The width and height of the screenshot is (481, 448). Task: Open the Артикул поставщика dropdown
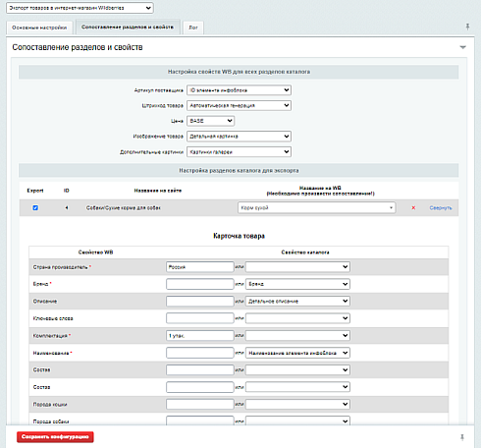coord(239,90)
